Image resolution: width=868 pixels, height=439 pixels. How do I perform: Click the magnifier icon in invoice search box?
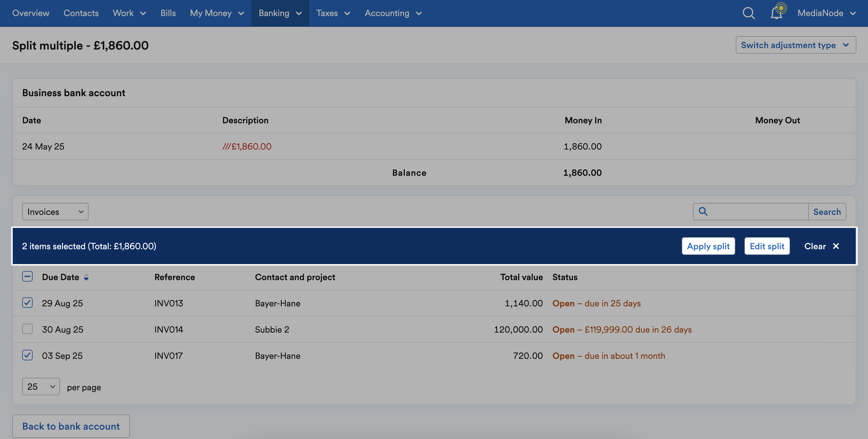point(703,211)
